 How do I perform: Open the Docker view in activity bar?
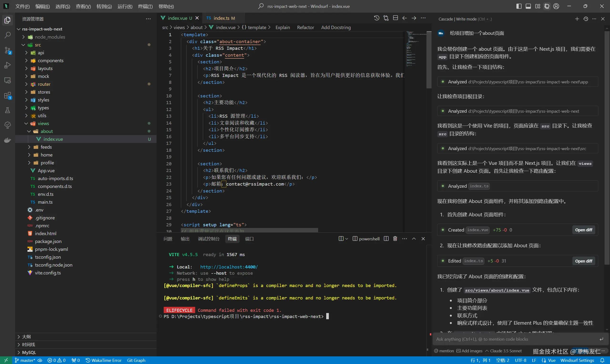[7, 140]
